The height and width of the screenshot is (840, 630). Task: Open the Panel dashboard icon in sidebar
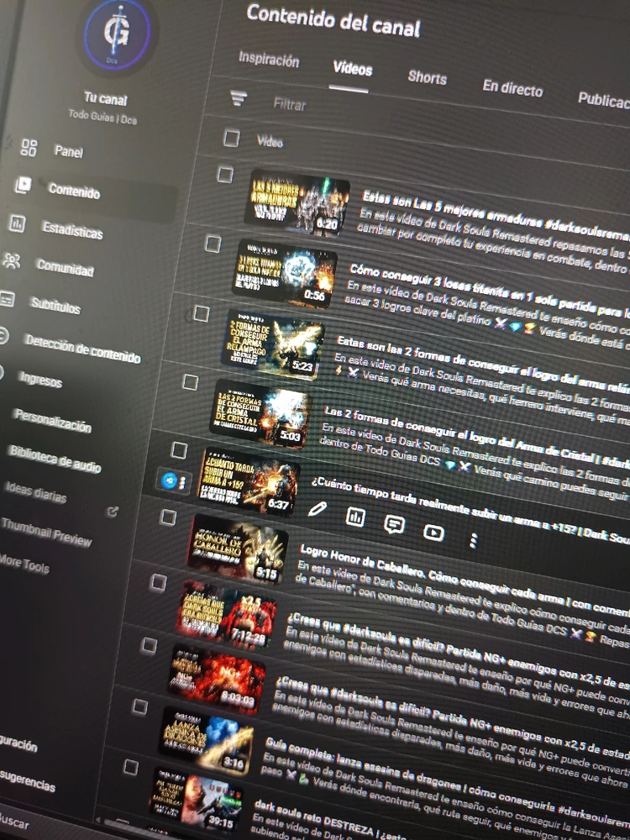pos(29,147)
